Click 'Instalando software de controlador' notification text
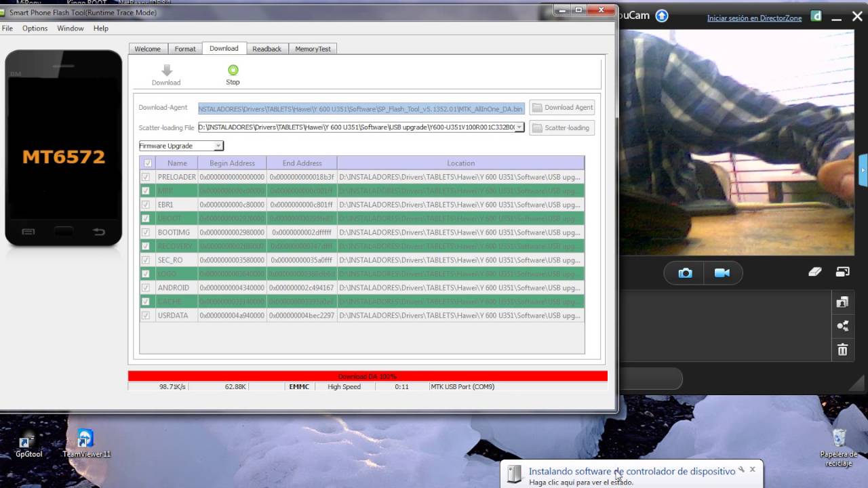Screen dimensions: 868x488 [632, 471]
